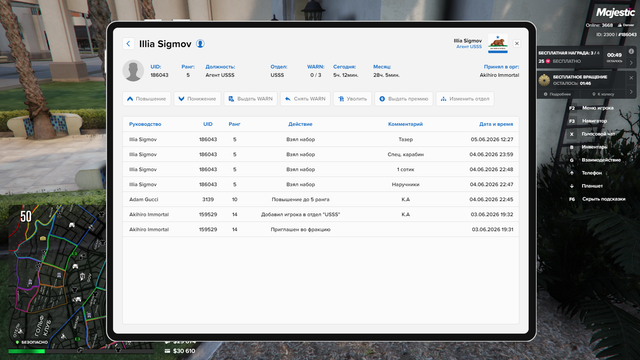Click the $30 610 bank balance
This screenshot has width=640, height=360.
coord(180,351)
